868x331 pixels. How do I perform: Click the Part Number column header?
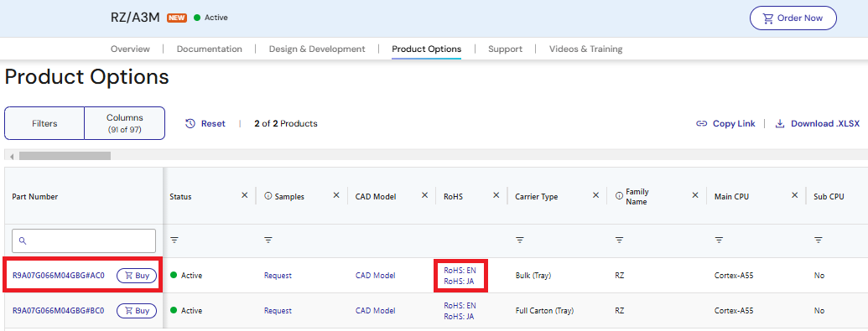tap(35, 196)
